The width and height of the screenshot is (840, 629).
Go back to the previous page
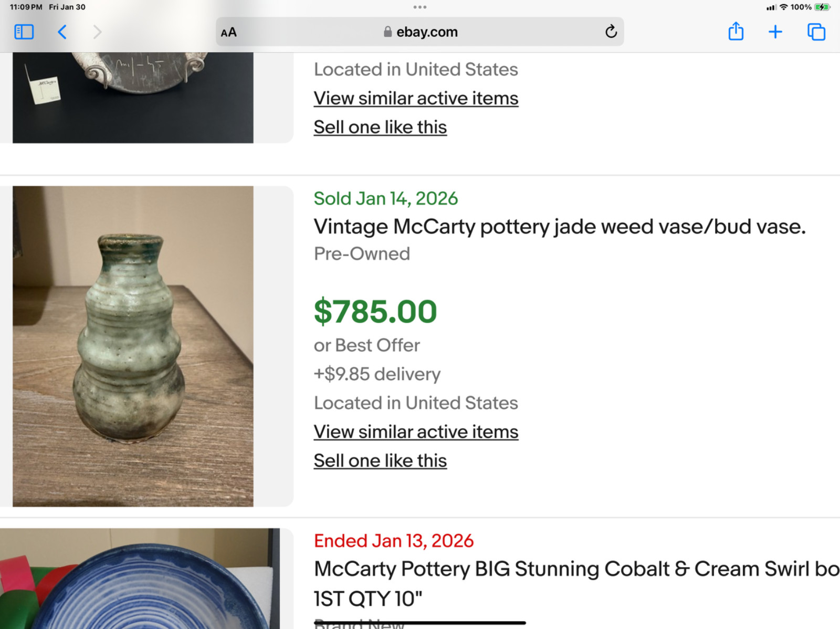pos(62,32)
